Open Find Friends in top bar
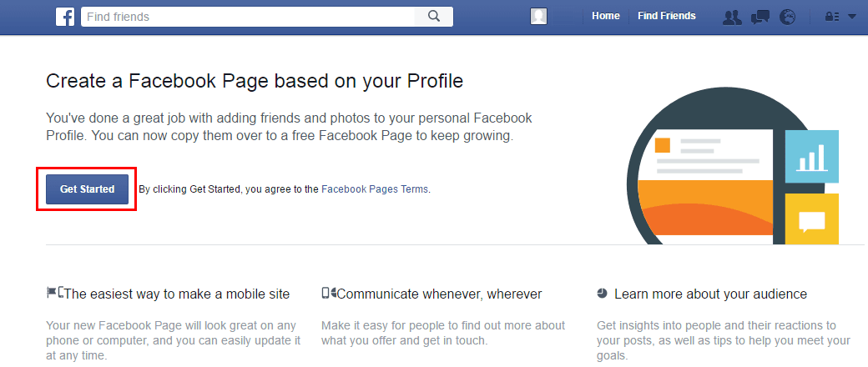868x367 pixels. coord(667,16)
